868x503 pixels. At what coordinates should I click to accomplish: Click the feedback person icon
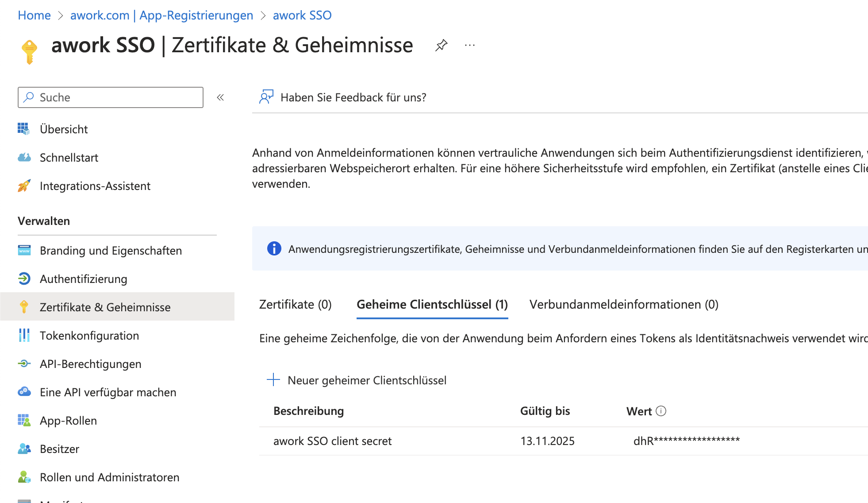tap(266, 97)
